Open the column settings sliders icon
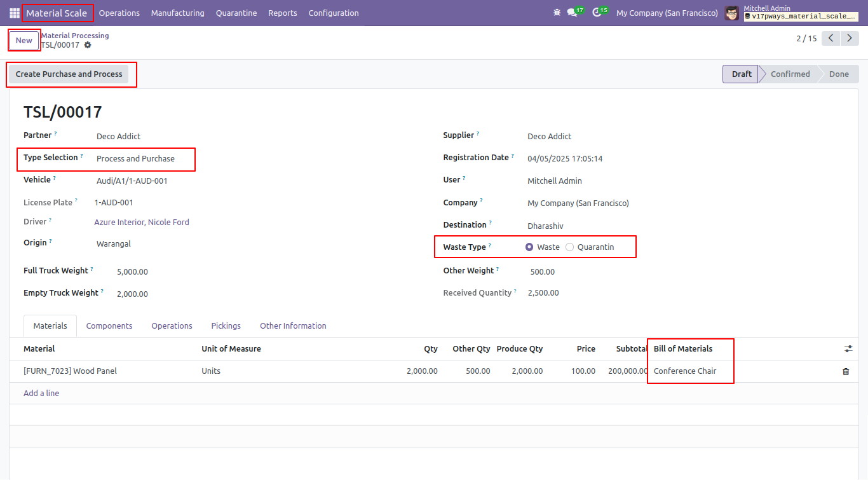Viewport: 868px width, 480px height. pos(848,349)
